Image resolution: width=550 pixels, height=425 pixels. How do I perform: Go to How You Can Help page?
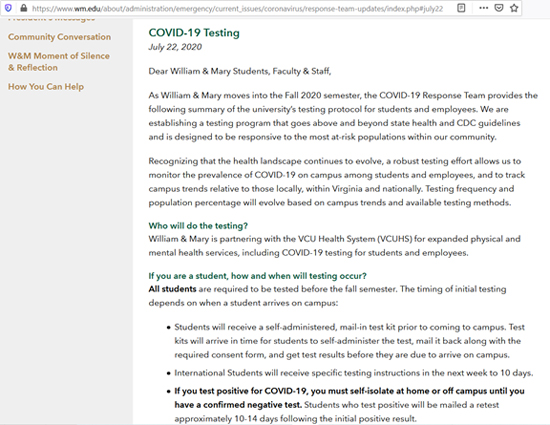coord(46,87)
